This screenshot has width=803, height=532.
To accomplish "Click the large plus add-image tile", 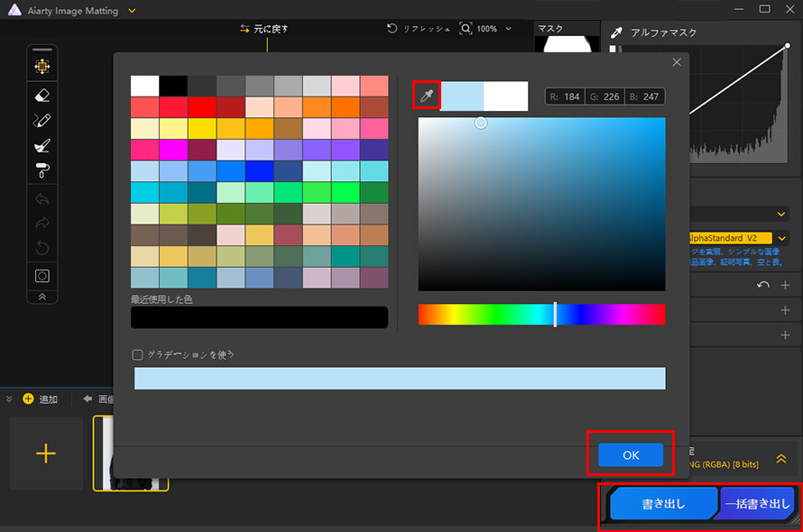I will point(46,454).
